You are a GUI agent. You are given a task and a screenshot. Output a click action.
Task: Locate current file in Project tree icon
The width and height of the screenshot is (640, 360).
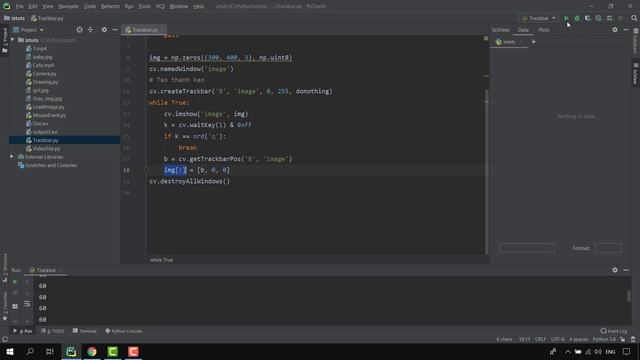pyautogui.click(x=80, y=30)
